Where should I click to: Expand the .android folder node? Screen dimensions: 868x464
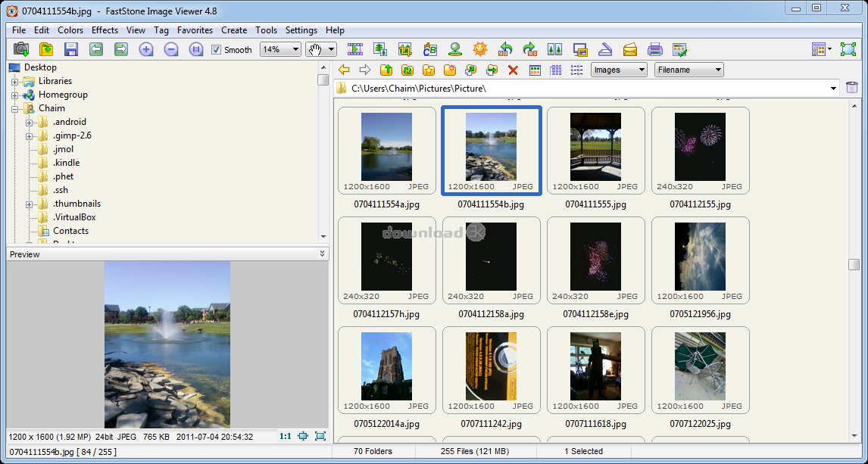pos(30,122)
